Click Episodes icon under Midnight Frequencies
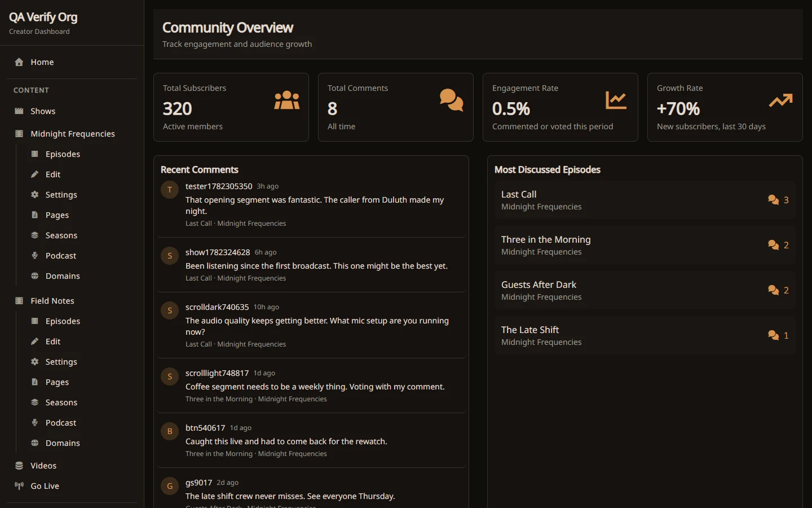This screenshot has height=508, width=812. click(34, 154)
